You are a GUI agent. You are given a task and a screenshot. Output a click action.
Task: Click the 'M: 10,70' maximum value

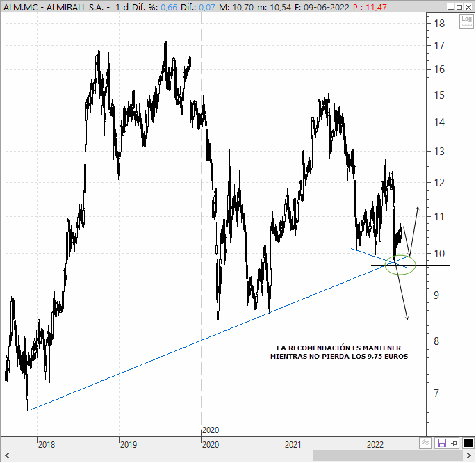(x=236, y=7)
